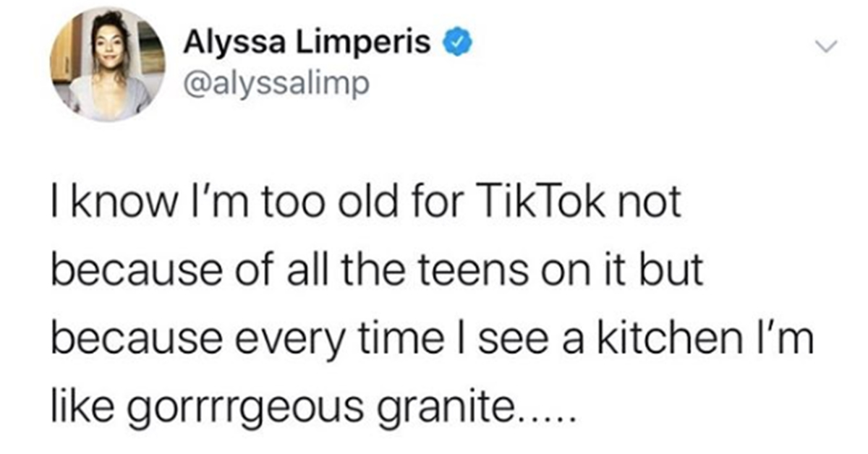This screenshot has width=868, height=454.
Task: Click the first line of tweet text
Action: 367,205
